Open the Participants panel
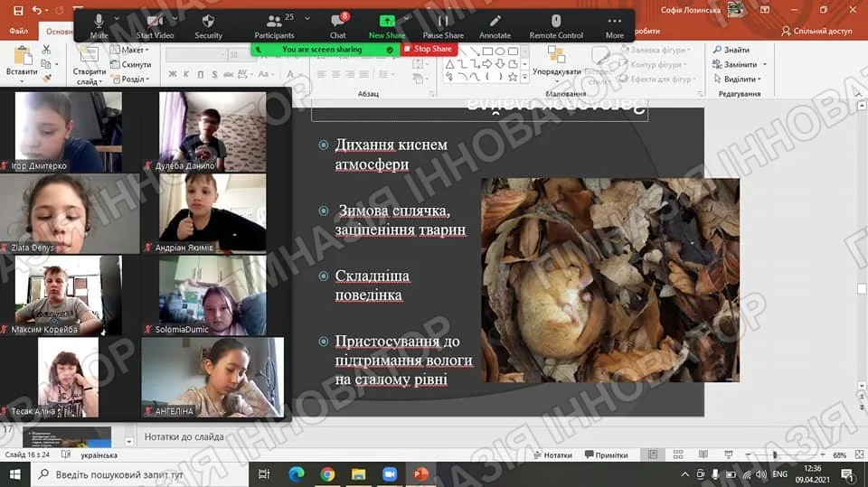The image size is (868, 487). (274, 26)
